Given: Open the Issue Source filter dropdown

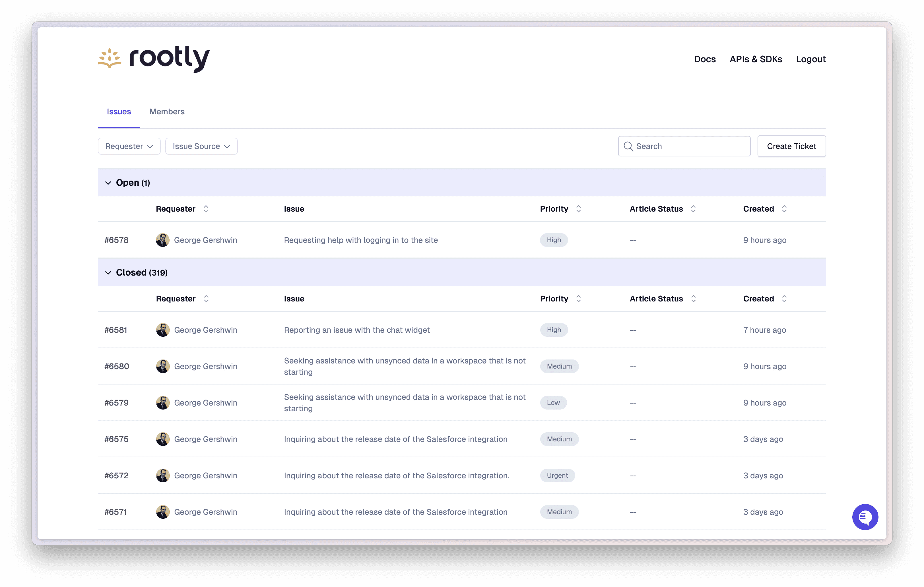Looking at the screenshot, I should click(x=201, y=146).
